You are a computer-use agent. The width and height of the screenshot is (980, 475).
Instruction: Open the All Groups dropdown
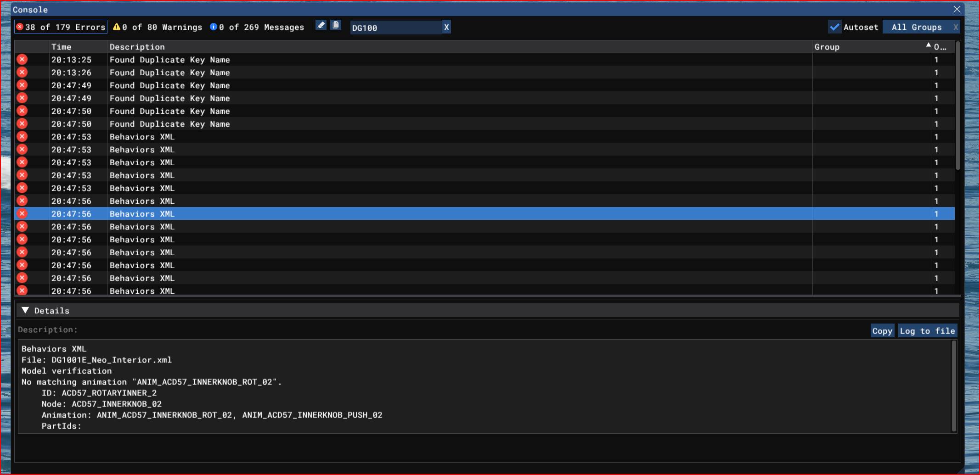(x=916, y=28)
